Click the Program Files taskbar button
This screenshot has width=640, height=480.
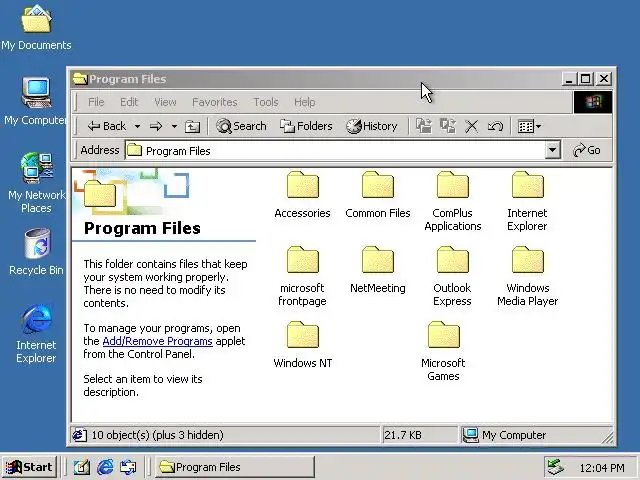(235, 467)
